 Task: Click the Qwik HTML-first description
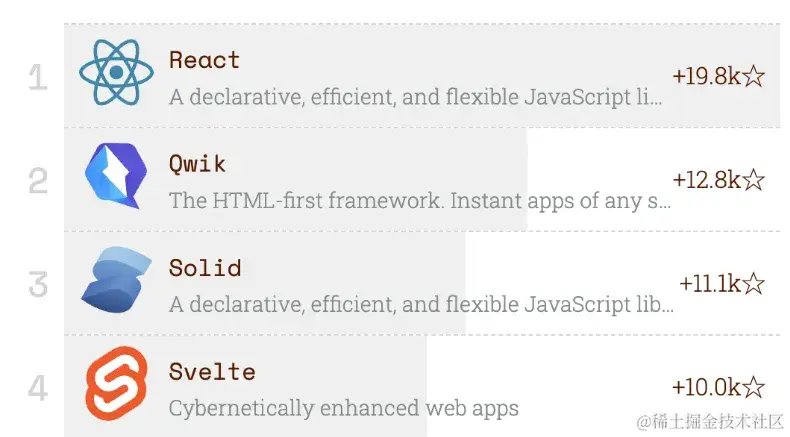(419, 201)
